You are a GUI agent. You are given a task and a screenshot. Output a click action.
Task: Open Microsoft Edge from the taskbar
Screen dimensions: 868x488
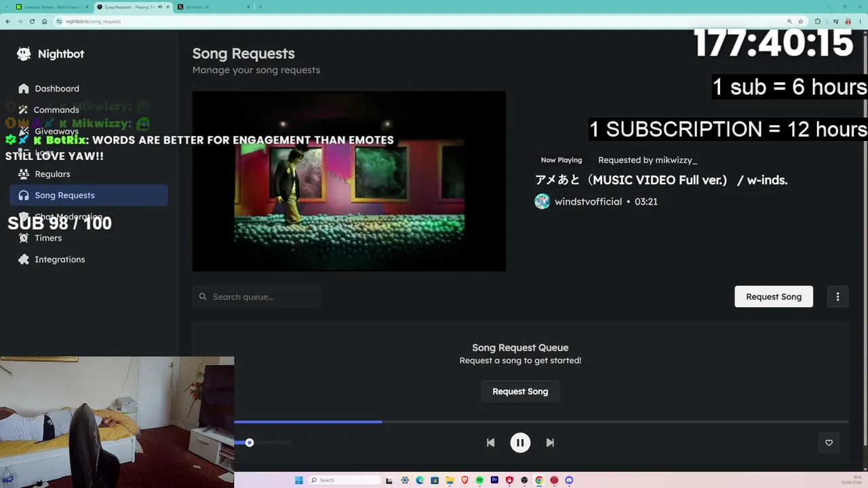(420, 480)
